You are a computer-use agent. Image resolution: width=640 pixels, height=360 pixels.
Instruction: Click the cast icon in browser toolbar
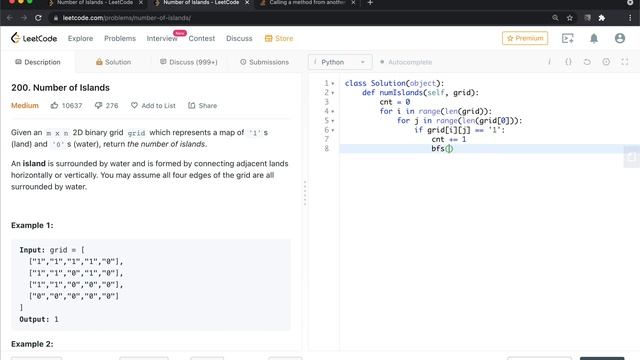(587, 18)
